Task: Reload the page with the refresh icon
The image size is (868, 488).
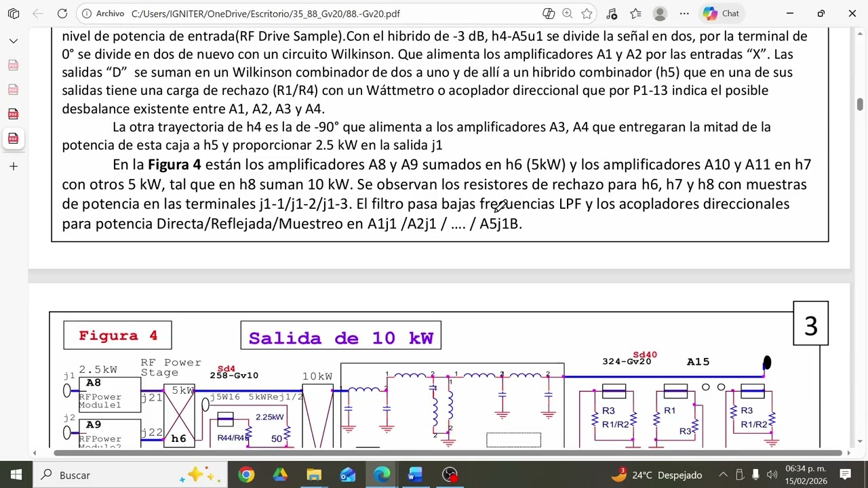Action: pos(62,14)
